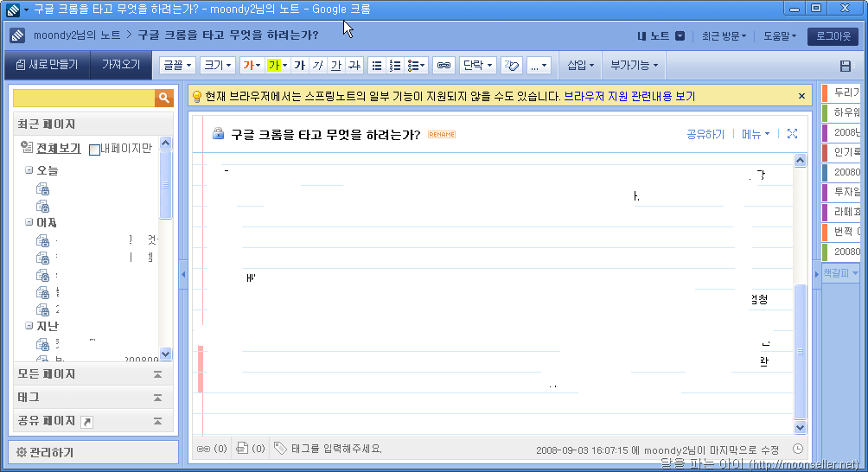Expand the 태그 panel
Image resolution: width=868 pixels, height=472 pixels.
(157, 398)
